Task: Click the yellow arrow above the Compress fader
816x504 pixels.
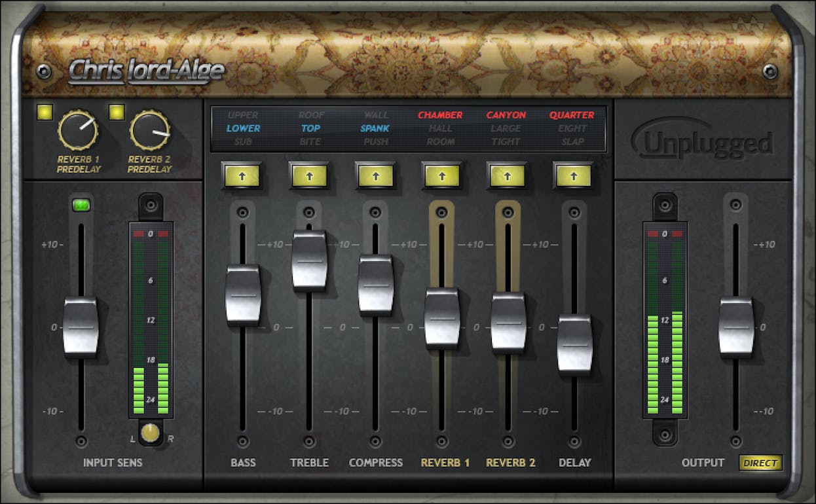Action: (375, 175)
